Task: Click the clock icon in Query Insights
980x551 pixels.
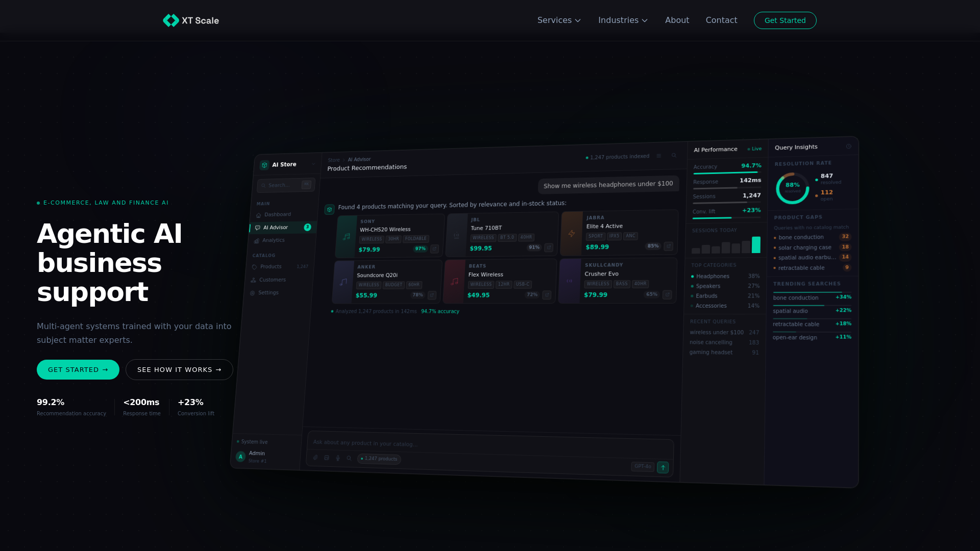Action: click(848, 146)
